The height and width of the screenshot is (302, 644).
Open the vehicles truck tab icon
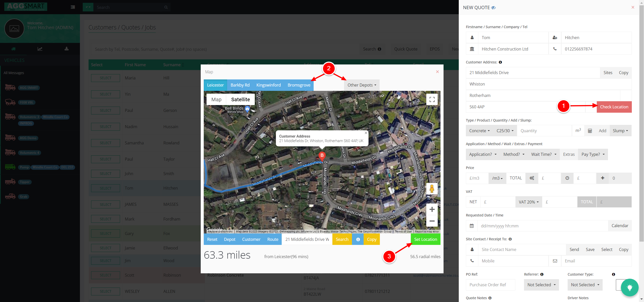point(13,49)
